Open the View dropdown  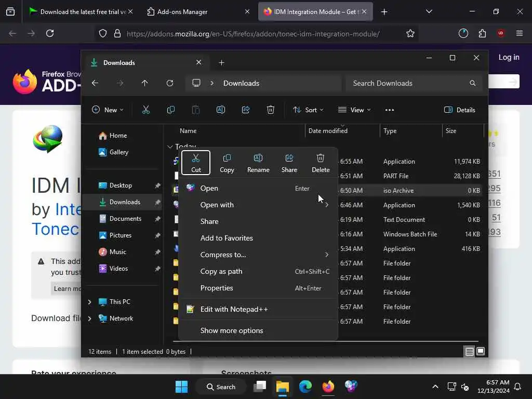[354, 110]
